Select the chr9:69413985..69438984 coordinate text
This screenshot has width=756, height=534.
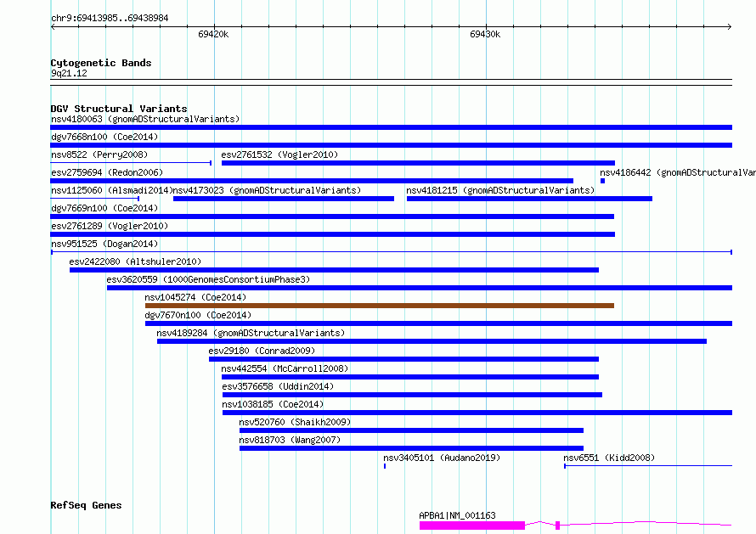pyautogui.click(x=110, y=18)
